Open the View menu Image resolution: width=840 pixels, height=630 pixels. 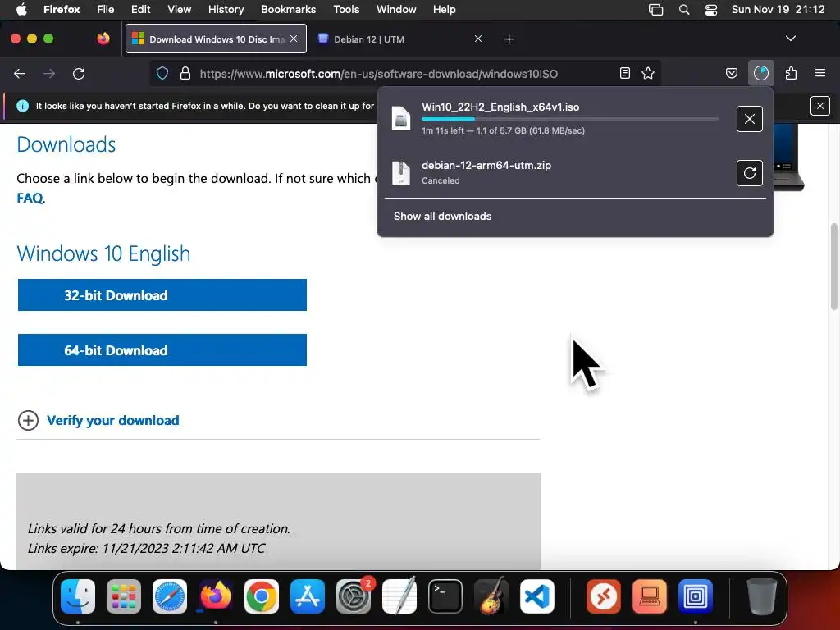pos(179,10)
